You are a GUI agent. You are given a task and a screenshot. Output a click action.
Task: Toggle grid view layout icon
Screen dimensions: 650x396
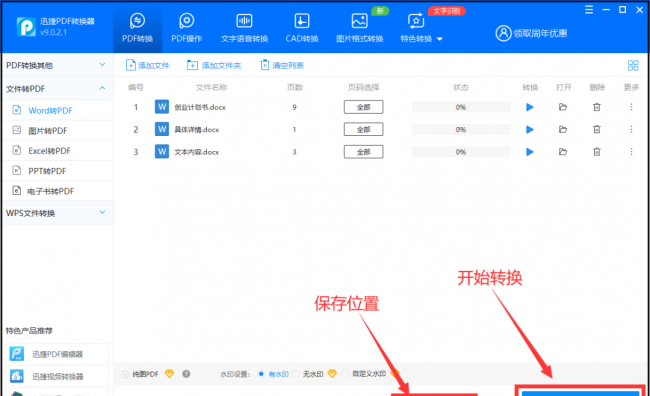tap(633, 65)
